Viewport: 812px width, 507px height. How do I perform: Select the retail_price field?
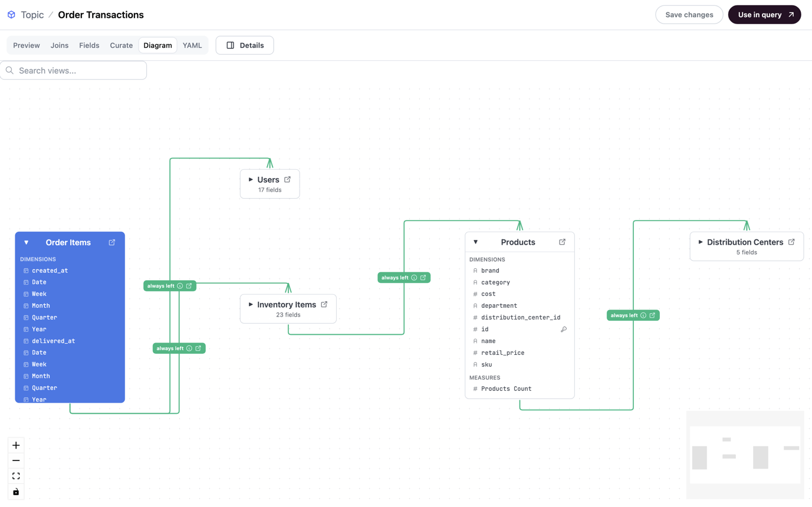(520, 353)
